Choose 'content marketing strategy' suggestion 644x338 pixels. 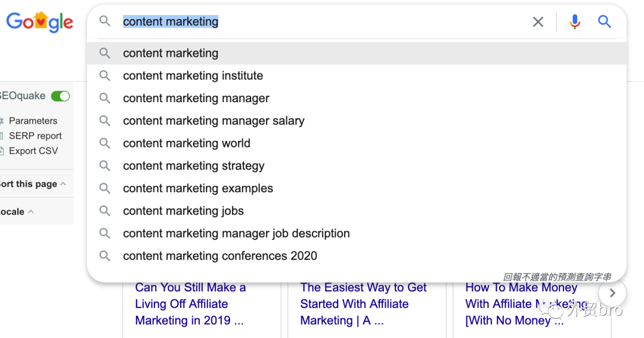[193, 166]
